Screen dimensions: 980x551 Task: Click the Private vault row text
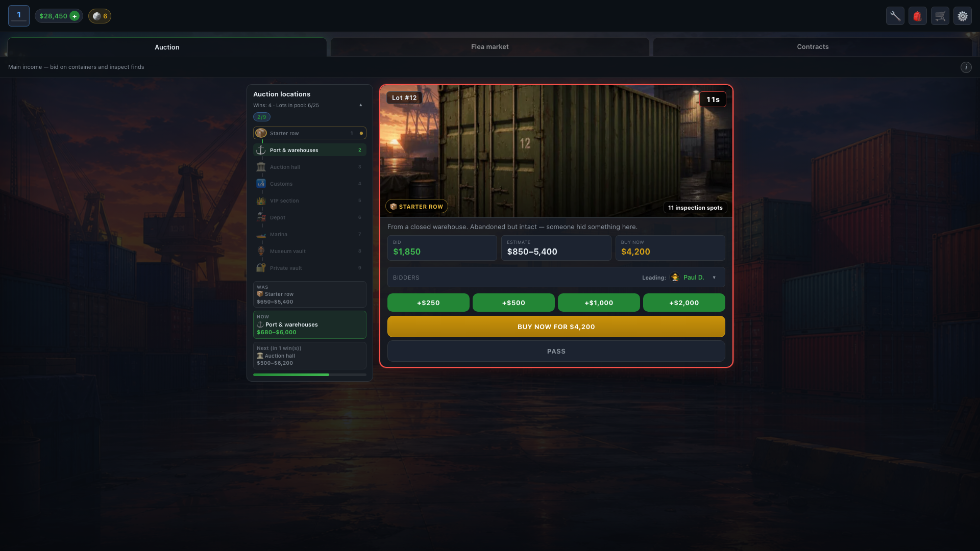pyautogui.click(x=286, y=268)
